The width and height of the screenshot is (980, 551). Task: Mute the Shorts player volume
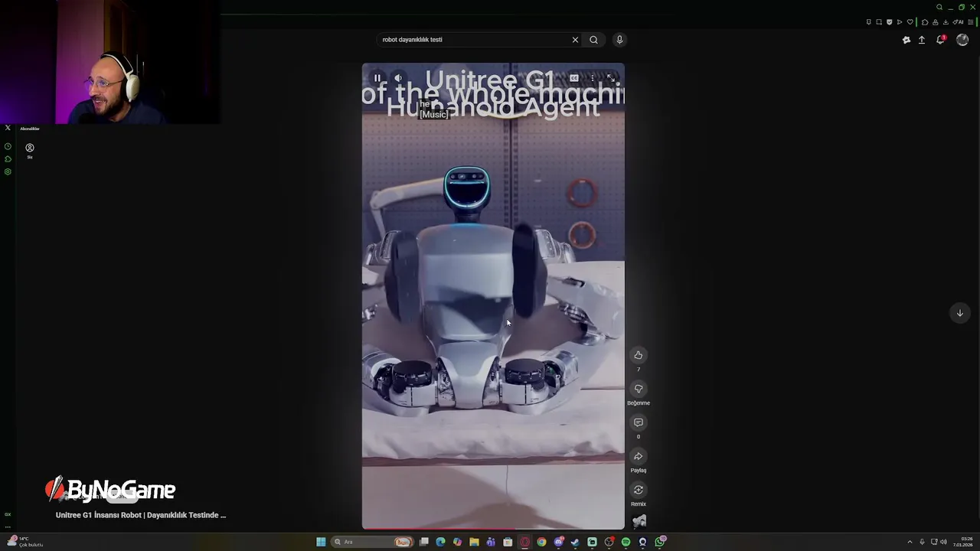coord(398,78)
